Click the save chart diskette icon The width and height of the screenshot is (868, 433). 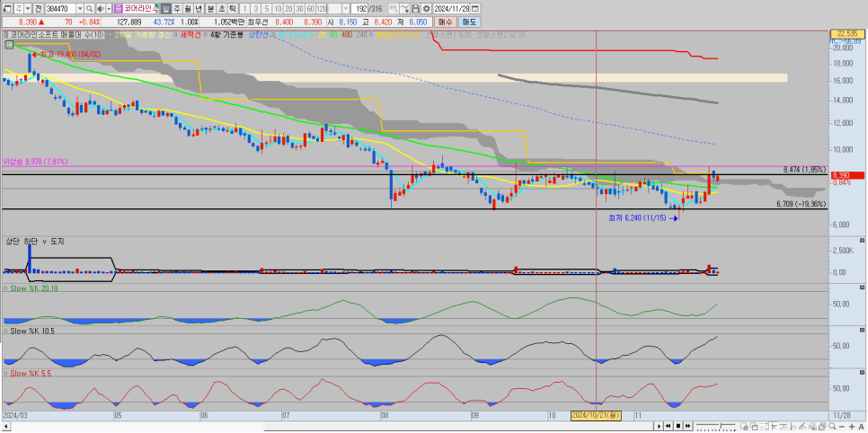click(x=415, y=9)
